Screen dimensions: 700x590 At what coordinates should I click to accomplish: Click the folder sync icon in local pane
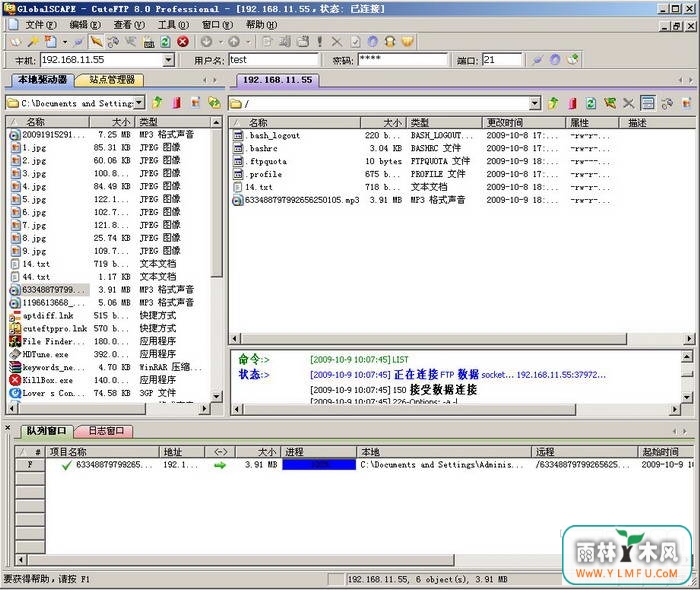pyautogui.click(x=215, y=103)
